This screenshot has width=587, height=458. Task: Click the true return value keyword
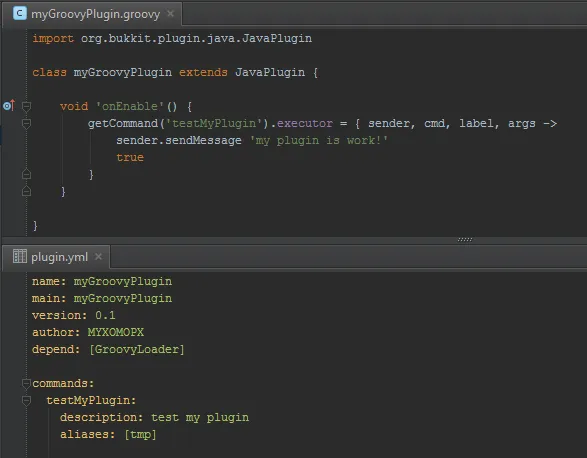point(130,157)
